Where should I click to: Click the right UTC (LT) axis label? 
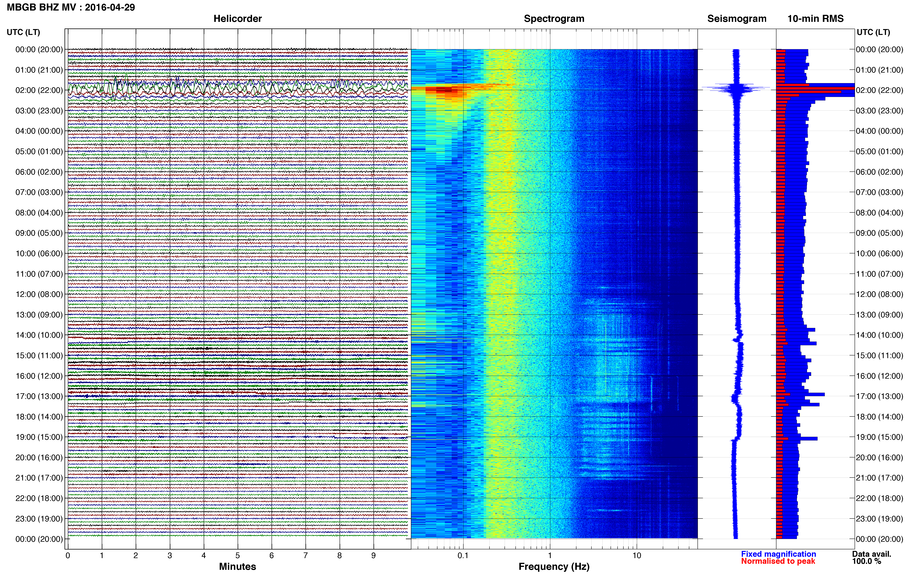tap(873, 32)
